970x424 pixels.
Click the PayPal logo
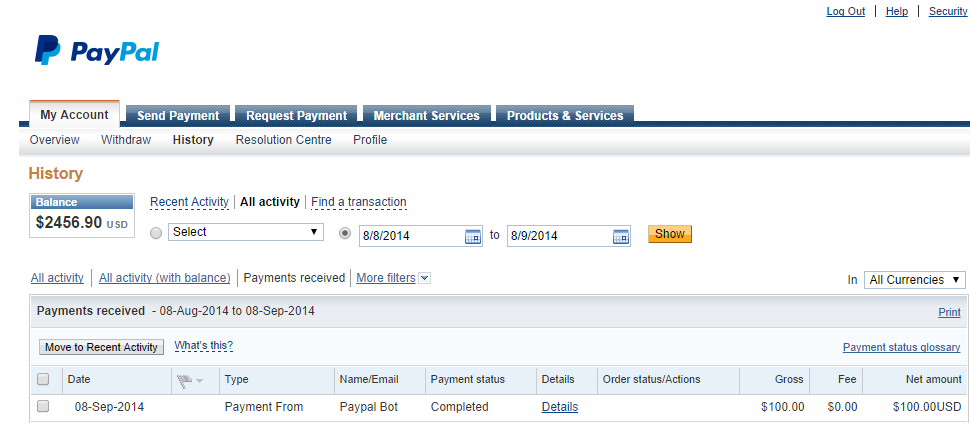pyautogui.click(x=97, y=51)
